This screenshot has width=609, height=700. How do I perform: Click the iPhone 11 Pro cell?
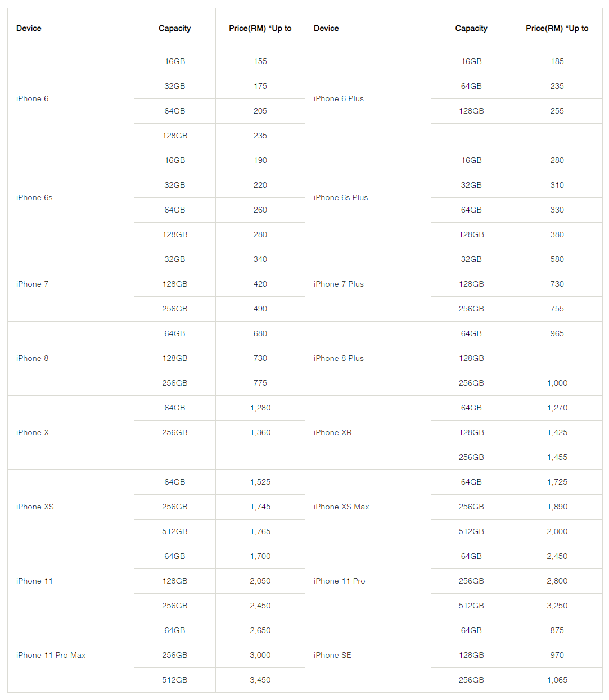(x=339, y=581)
